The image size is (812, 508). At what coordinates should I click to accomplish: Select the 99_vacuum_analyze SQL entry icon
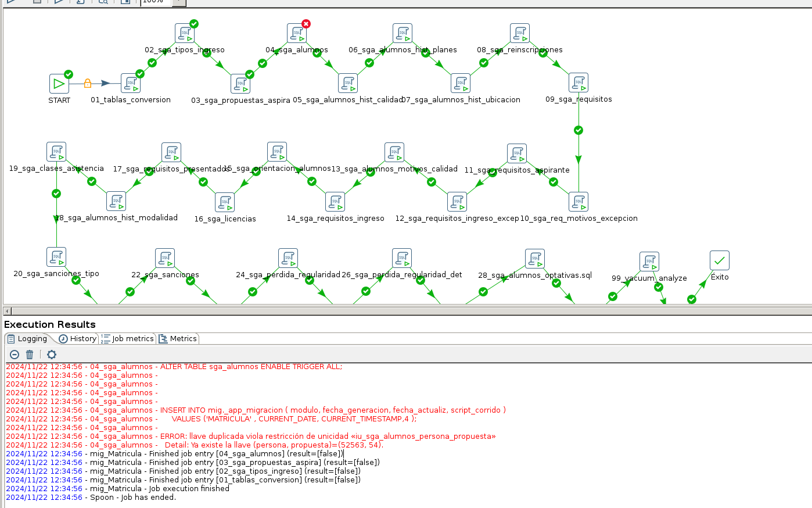[649, 262]
